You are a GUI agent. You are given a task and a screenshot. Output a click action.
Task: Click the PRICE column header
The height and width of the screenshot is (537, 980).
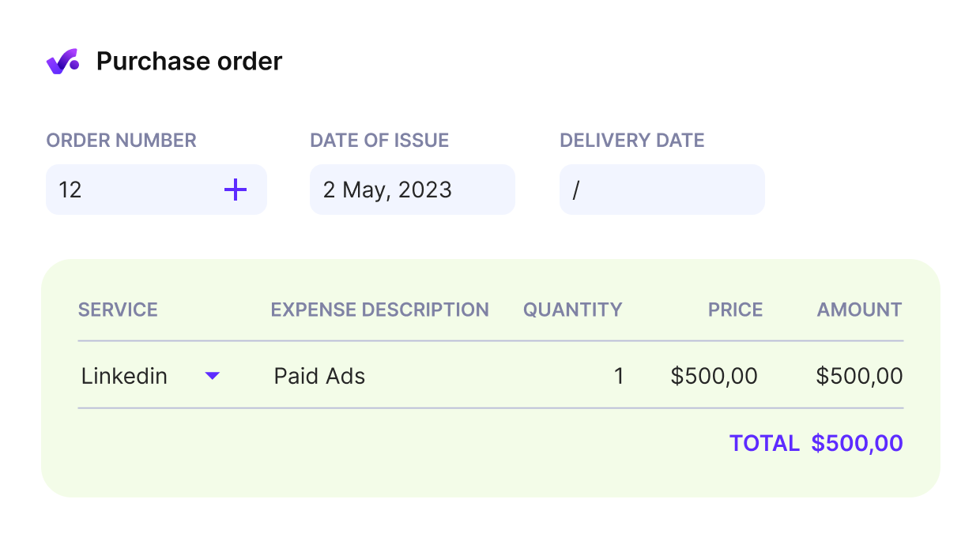tap(735, 310)
